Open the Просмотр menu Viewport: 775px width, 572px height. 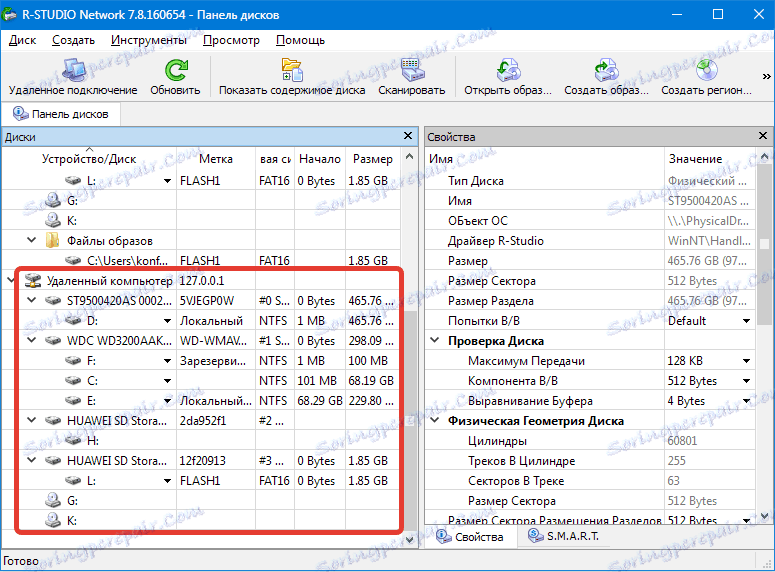coord(231,40)
